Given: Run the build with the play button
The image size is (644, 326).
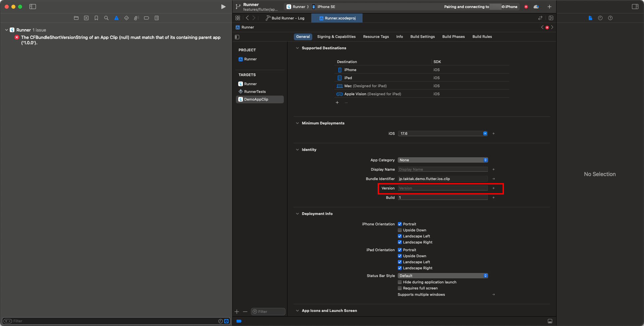Looking at the screenshot, I should point(223,7).
